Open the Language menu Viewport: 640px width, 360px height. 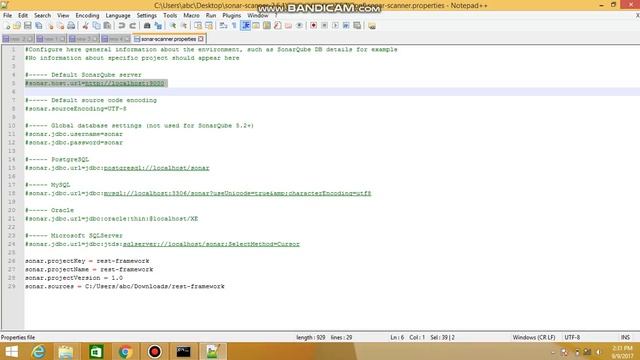pos(118,16)
